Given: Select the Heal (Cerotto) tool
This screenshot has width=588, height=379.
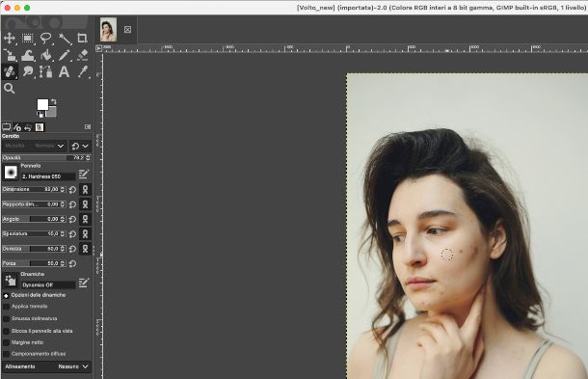Looking at the screenshot, I should [x=9, y=71].
